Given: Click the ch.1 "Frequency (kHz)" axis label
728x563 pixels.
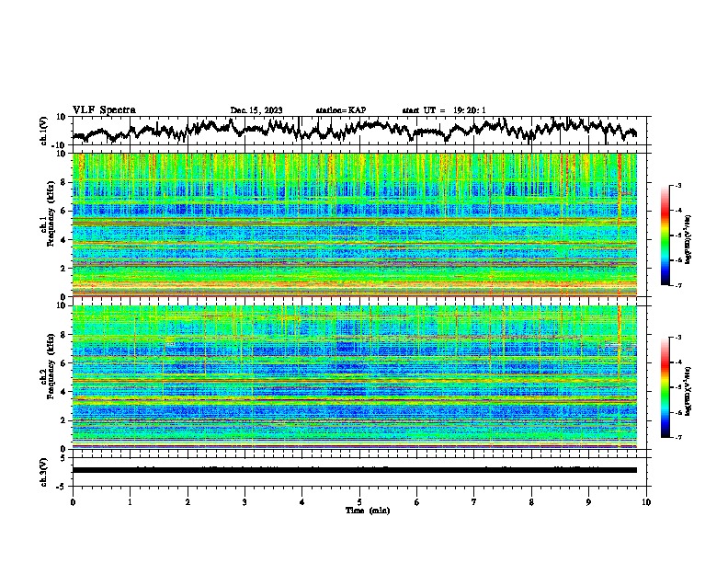Looking at the screenshot, I should pos(51,213).
